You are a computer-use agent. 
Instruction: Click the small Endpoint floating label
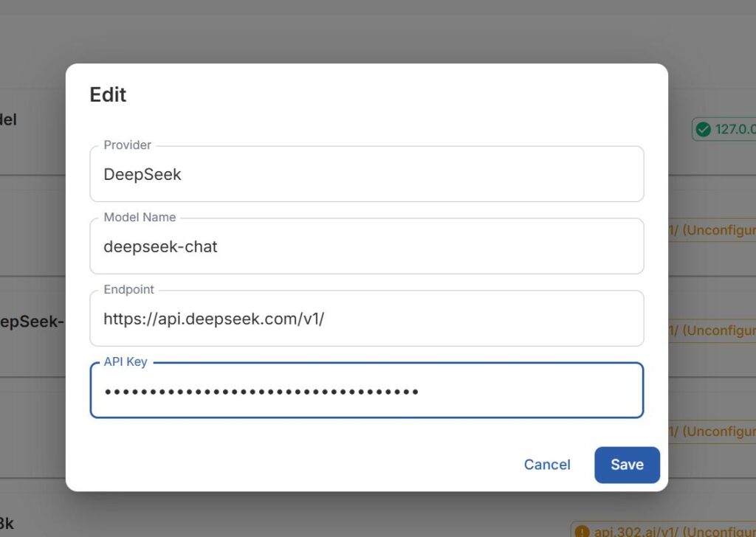point(129,290)
